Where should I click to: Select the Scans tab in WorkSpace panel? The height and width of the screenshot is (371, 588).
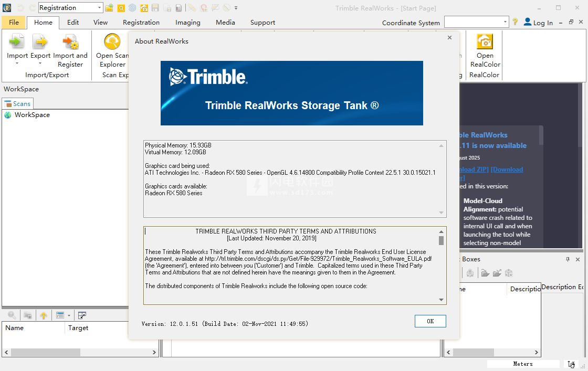click(17, 104)
